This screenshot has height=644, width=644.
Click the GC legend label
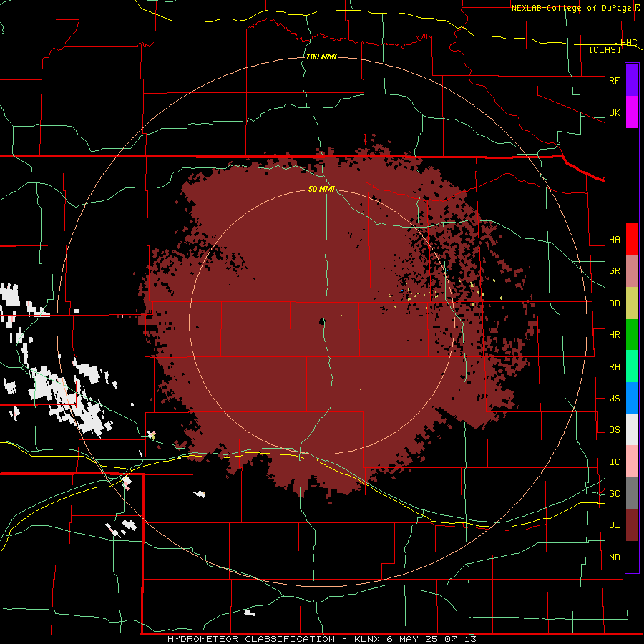tap(614, 493)
